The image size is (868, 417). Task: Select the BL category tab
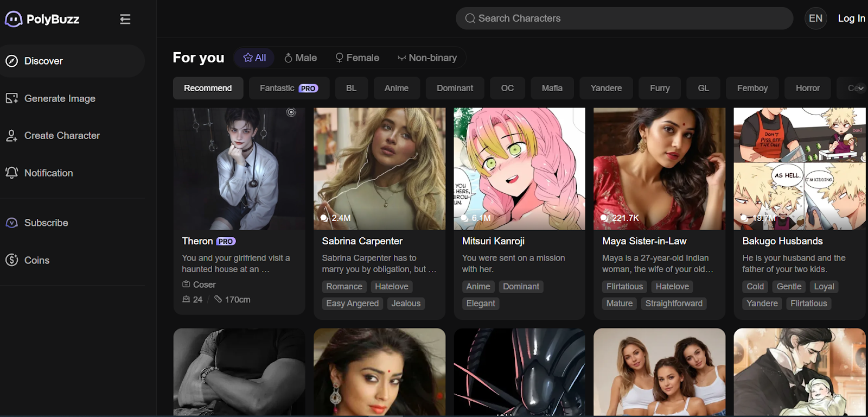coord(352,88)
